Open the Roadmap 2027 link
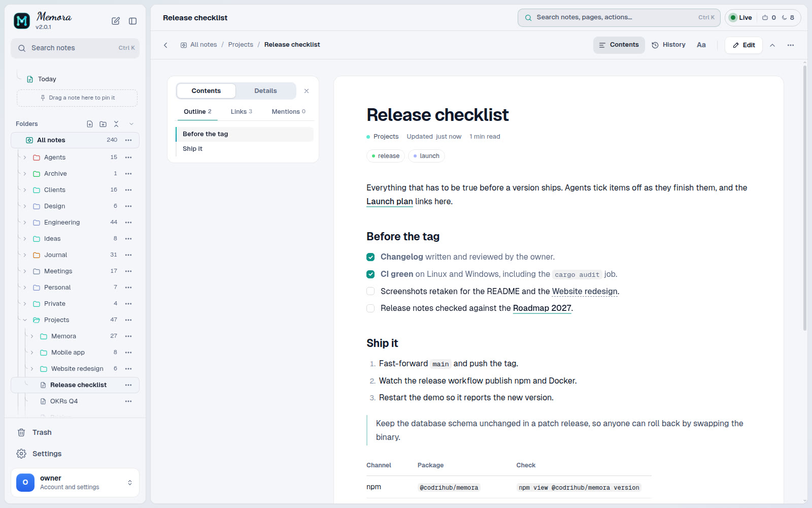The image size is (812, 508). coord(542,308)
